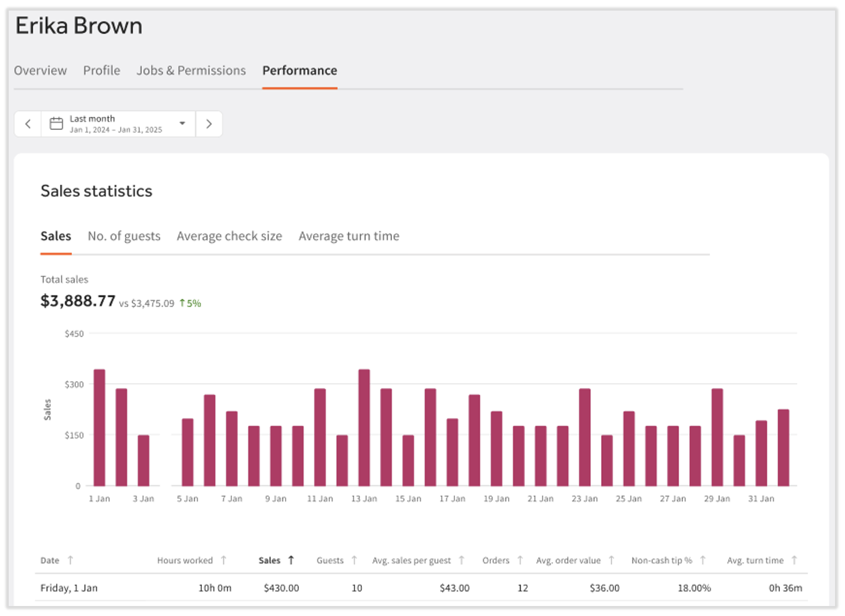Viewport: 845px width, 616px height.
Task: Toggle the active Sales column sort arrow
Action: pos(291,560)
